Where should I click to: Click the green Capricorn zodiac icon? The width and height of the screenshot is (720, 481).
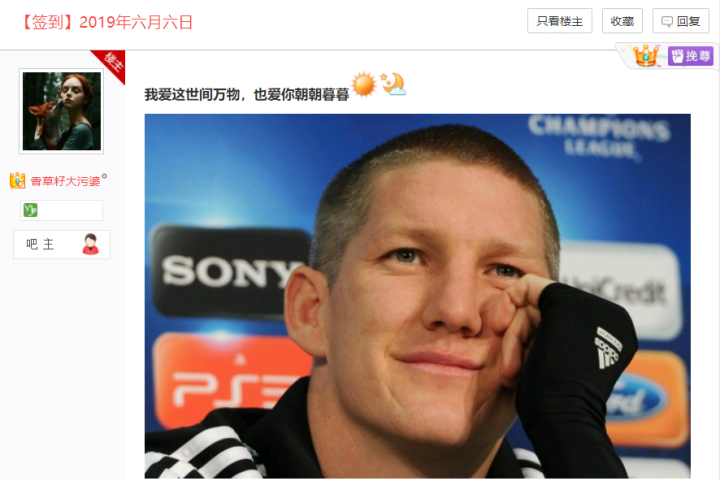(x=30, y=210)
